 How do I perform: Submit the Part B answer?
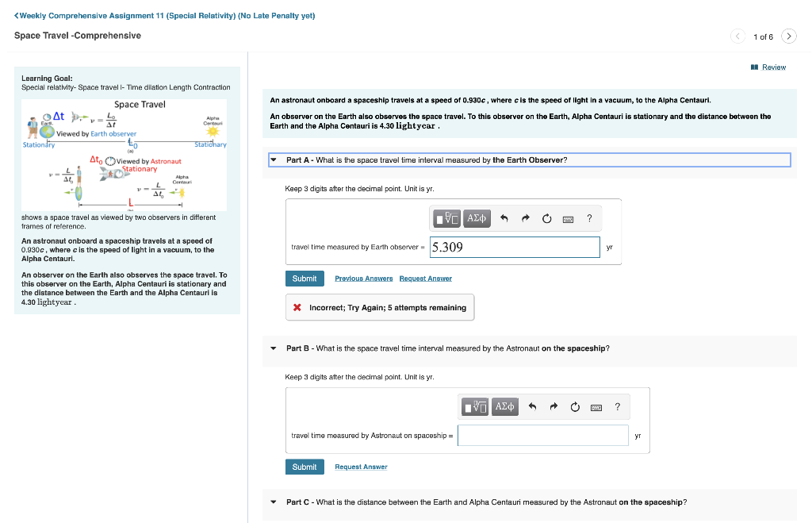pyautogui.click(x=304, y=467)
